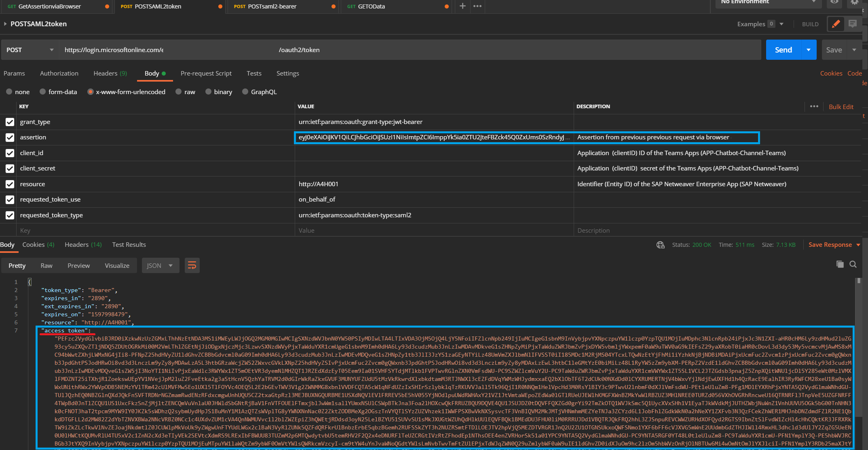This screenshot has width=868, height=450.
Task: Open the Examples dropdown
Action: [760, 24]
